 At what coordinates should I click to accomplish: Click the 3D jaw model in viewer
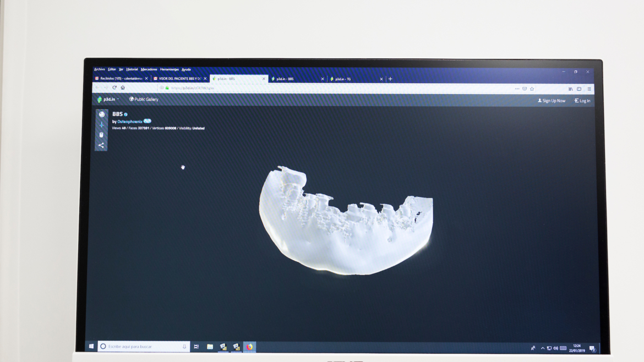pos(346,221)
